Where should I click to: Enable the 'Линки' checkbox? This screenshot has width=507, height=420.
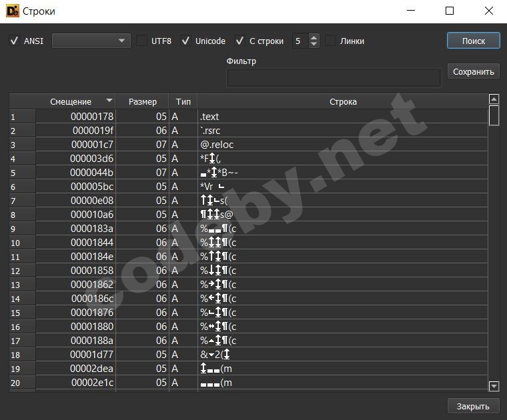pos(330,41)
